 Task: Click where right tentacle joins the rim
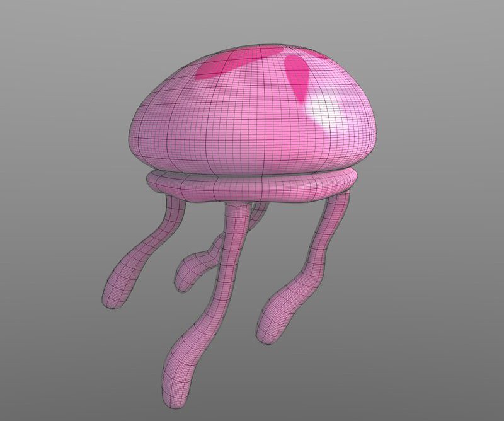[337, 199]
